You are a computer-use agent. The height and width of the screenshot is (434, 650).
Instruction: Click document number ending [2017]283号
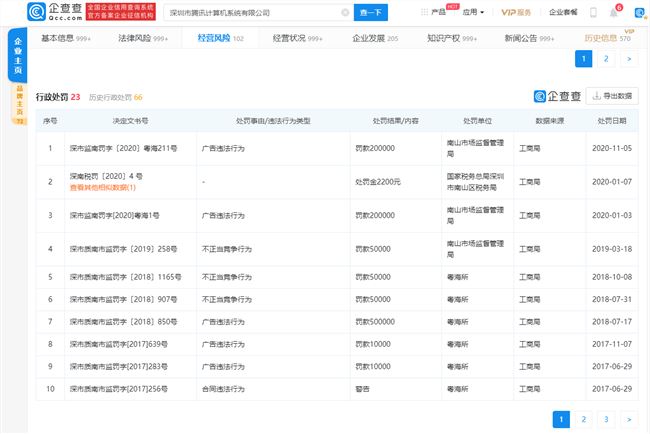tap(119, 366)
